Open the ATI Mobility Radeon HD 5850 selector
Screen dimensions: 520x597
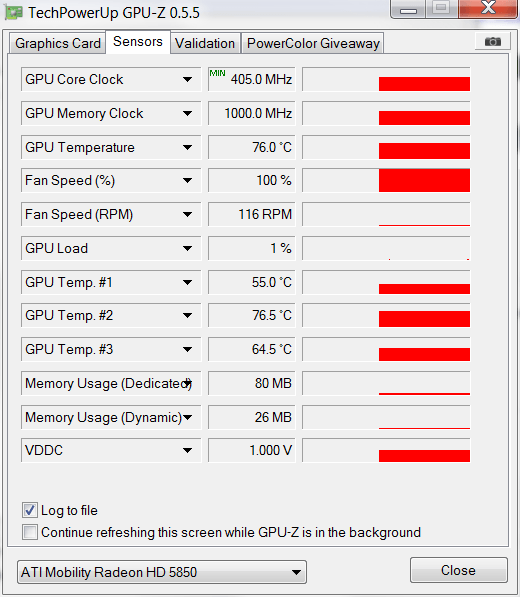162,572
